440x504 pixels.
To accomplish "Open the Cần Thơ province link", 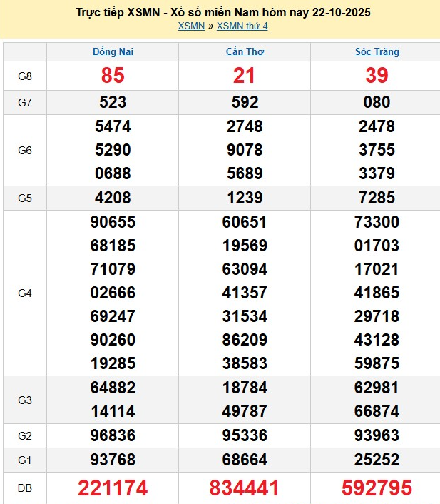I will (245, 51).
